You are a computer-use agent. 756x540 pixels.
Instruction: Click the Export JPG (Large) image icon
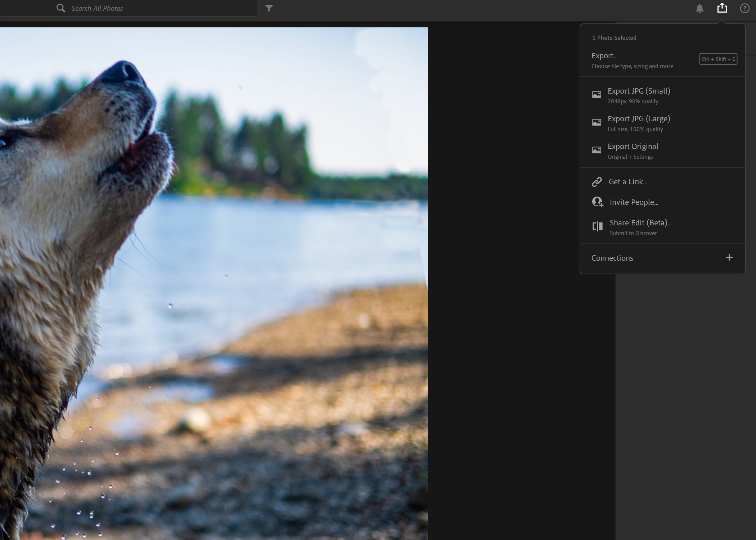597,122
